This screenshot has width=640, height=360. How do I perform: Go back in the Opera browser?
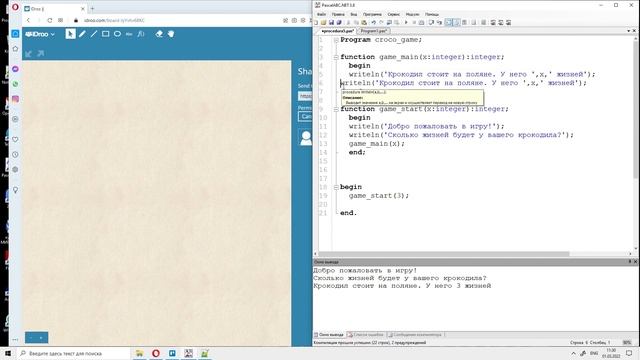pyautogui.click(x=28, y=20)
